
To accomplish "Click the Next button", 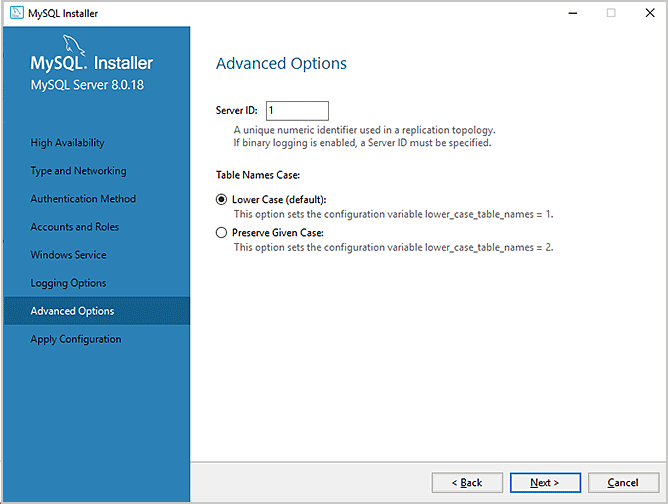I will pyautogui.click(x=545, y=483).
